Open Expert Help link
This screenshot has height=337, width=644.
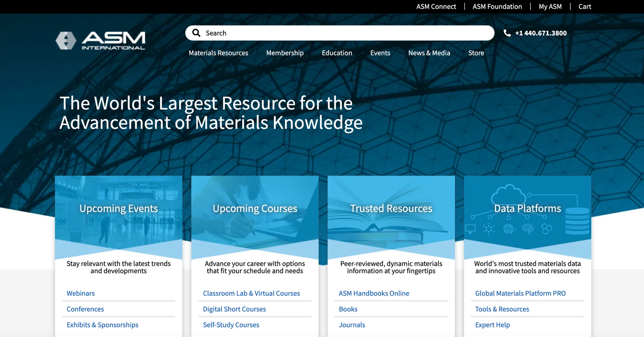[x=492, y=325]
